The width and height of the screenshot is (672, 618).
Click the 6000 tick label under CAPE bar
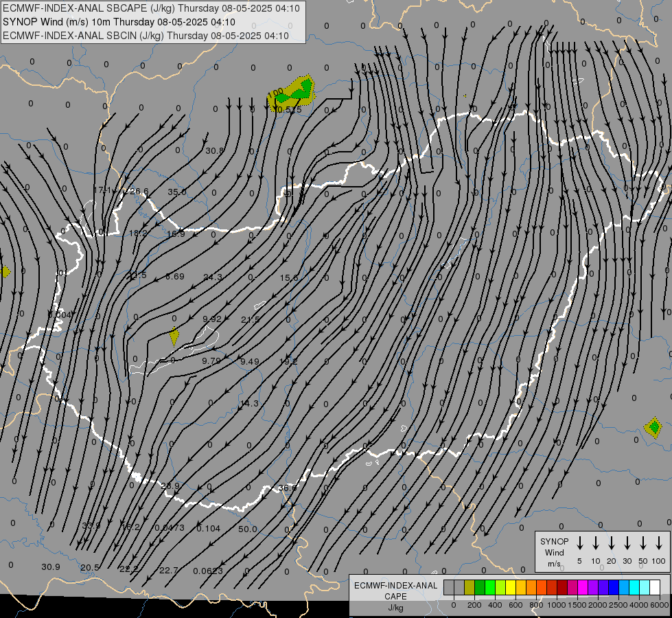point(659,605)
